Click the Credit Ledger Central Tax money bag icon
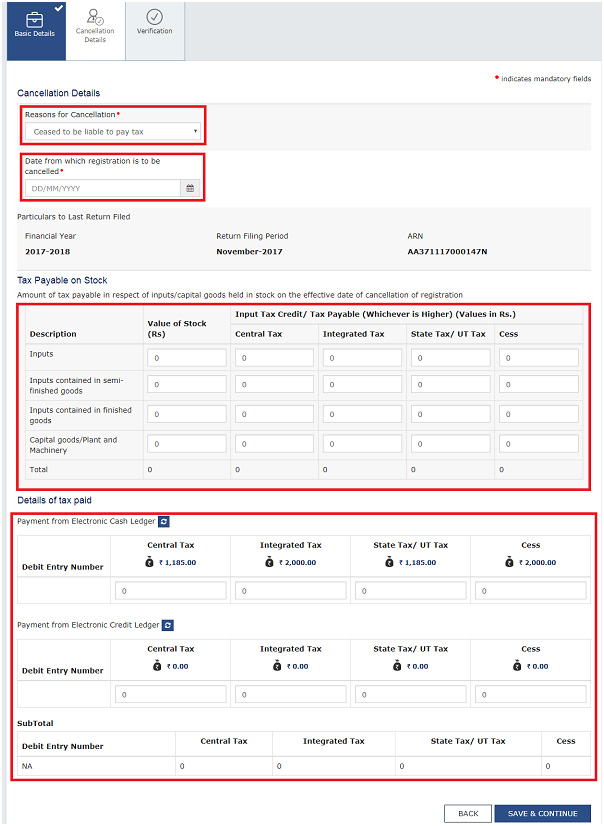Screen dimensions: 604x826 click(157, 666)
